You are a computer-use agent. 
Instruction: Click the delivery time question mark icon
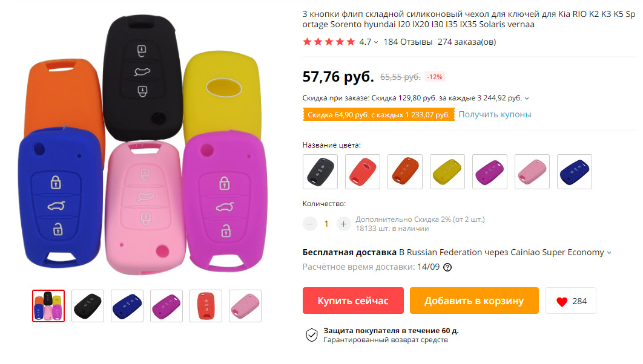[x=447, y=267]
